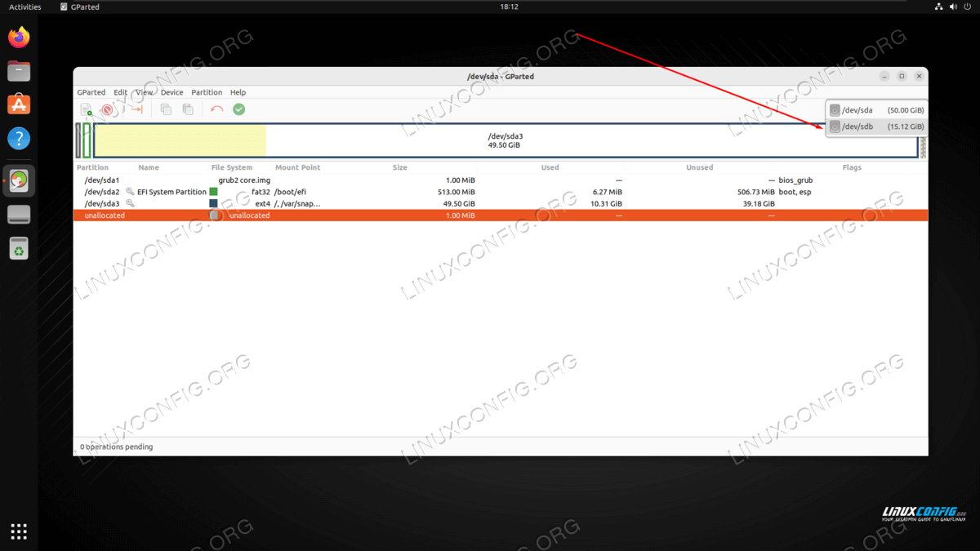The height and width of the screenshot is (551, 980).
Task: Apply all operations with green checkmark
Action: coord(238,109)
